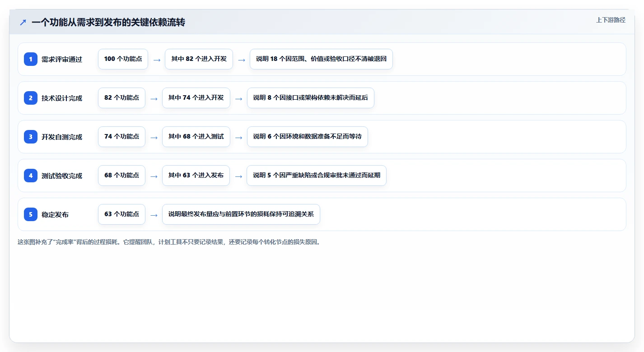Click the 82 个功能点 chip

[121, 98]
